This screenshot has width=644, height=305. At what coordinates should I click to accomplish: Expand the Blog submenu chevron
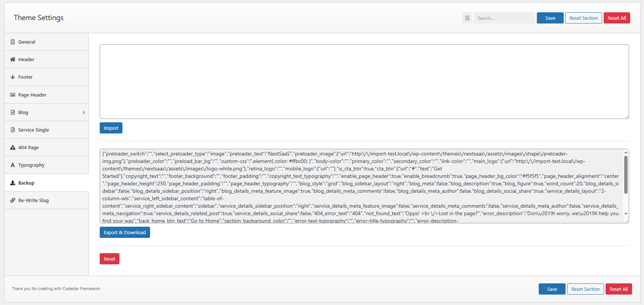[84, 113]
